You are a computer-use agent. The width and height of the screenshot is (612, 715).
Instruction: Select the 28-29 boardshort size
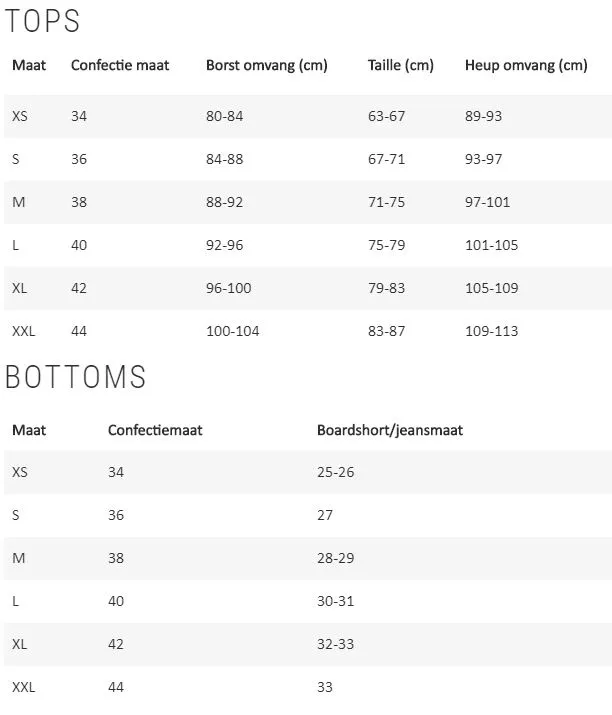[336, 558]
